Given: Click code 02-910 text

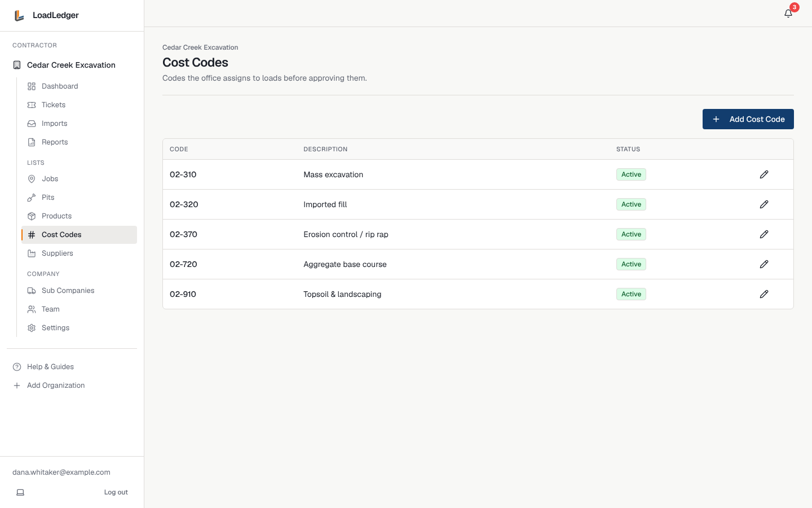Looking at the screenshot, I should (x=183, y=294).
